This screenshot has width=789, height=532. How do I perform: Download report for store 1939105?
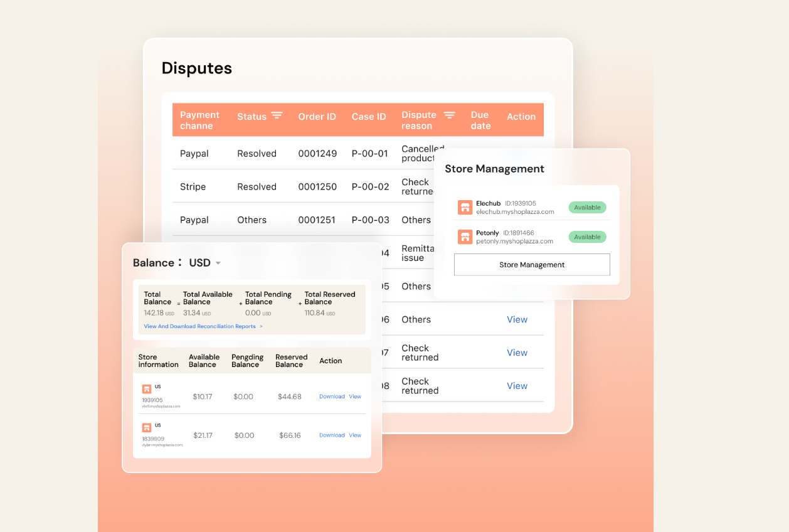(x=332, y=396)
